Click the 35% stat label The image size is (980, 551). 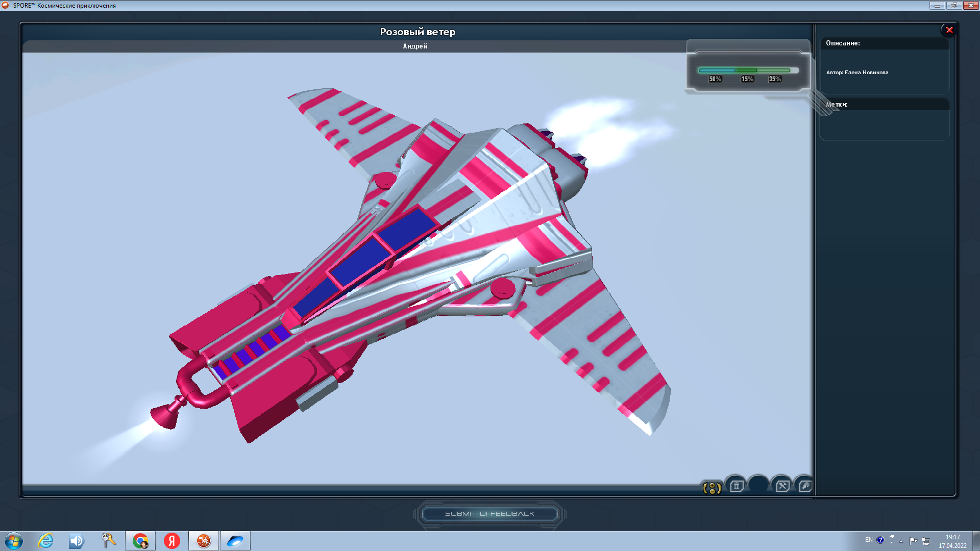(775, 79)
